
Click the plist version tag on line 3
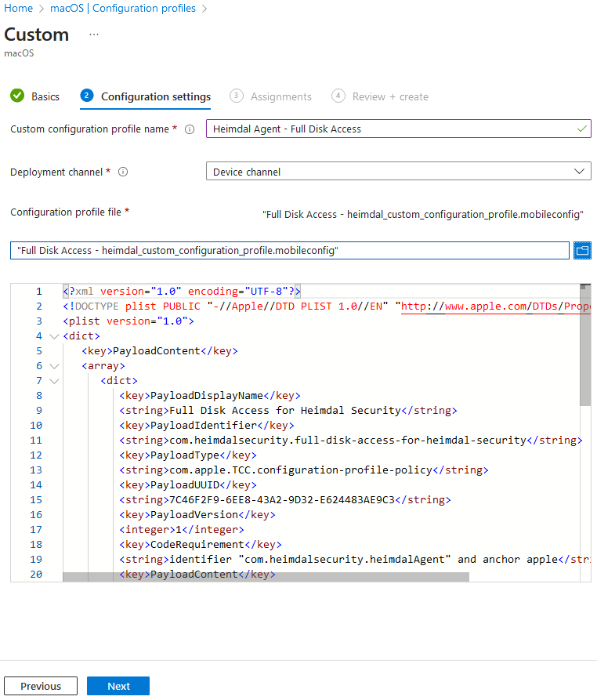point(128,321)
